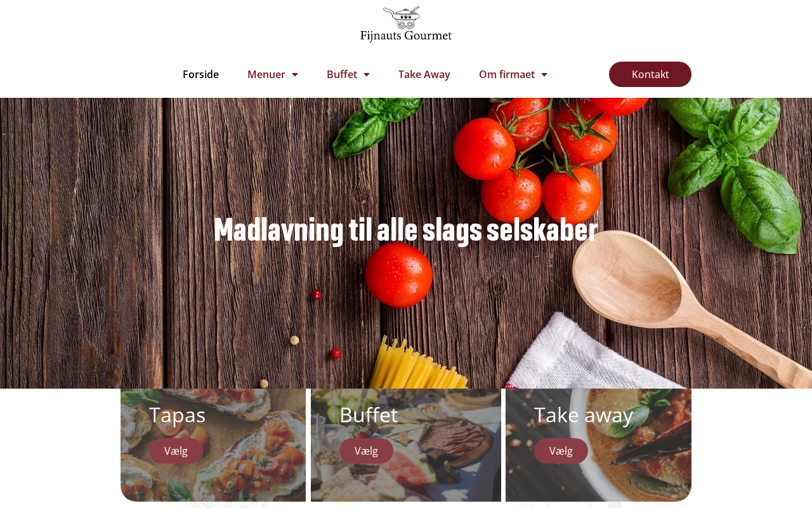The width and height of the screenshot is (812, 508).
Task: Open the Forside menu link
Action: [x=200, y=74]
